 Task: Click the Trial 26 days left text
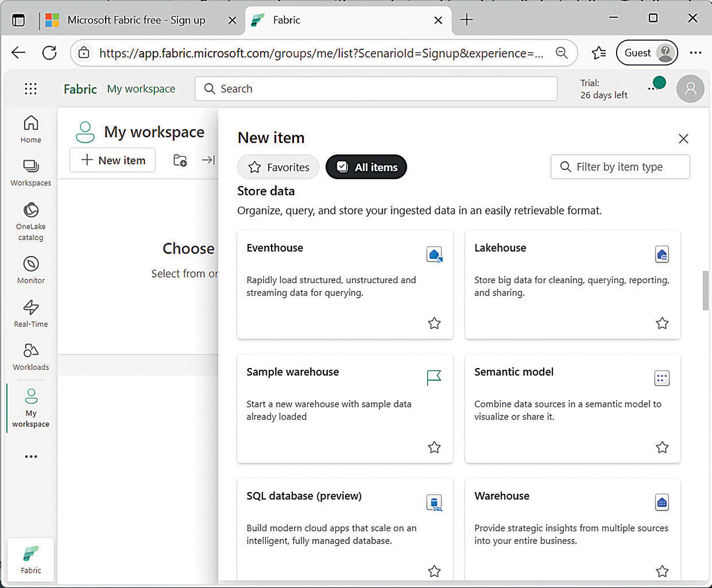click(604, 89)
